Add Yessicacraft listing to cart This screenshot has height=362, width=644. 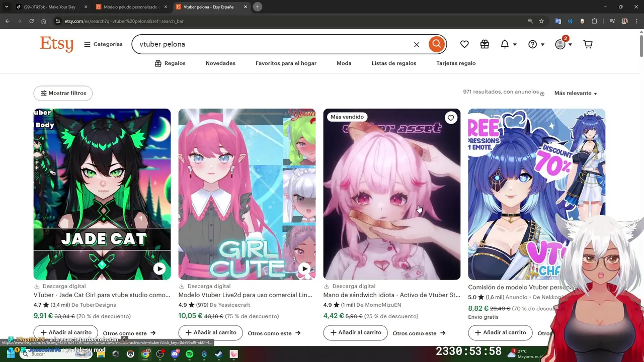tap(211, 332)
